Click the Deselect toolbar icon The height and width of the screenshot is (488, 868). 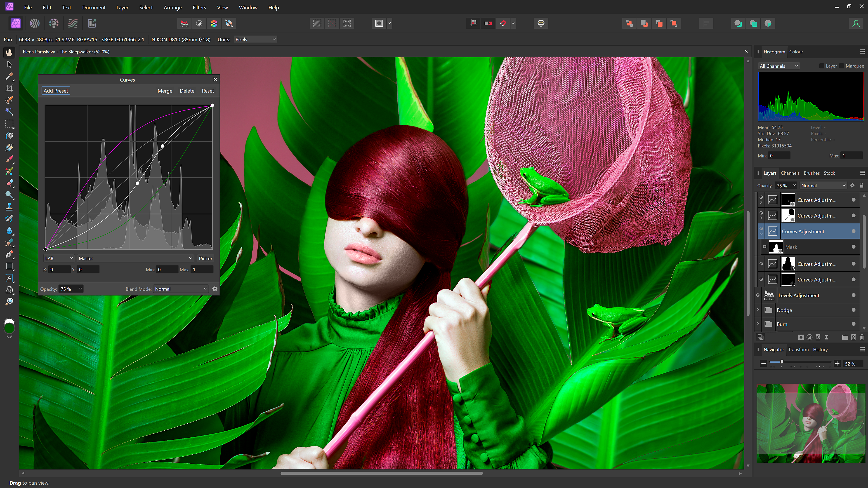coord(332,23)
